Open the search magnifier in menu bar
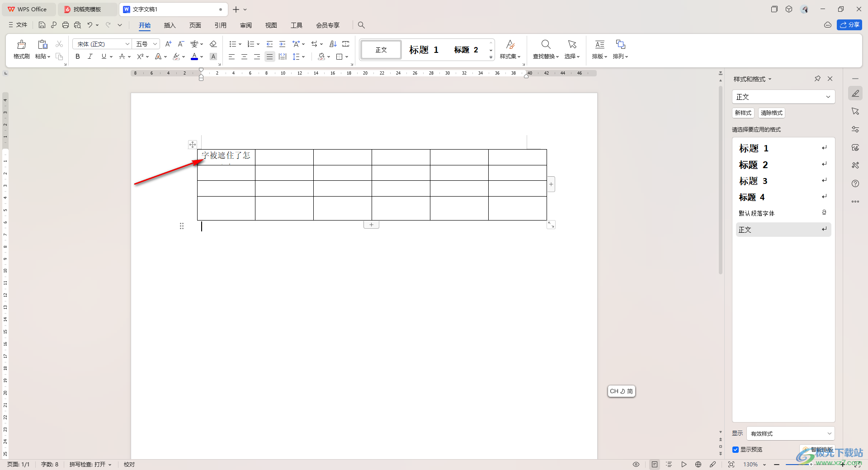Viewport: 868px width, 470px height. pyautogui.click(x=361, y=25)
